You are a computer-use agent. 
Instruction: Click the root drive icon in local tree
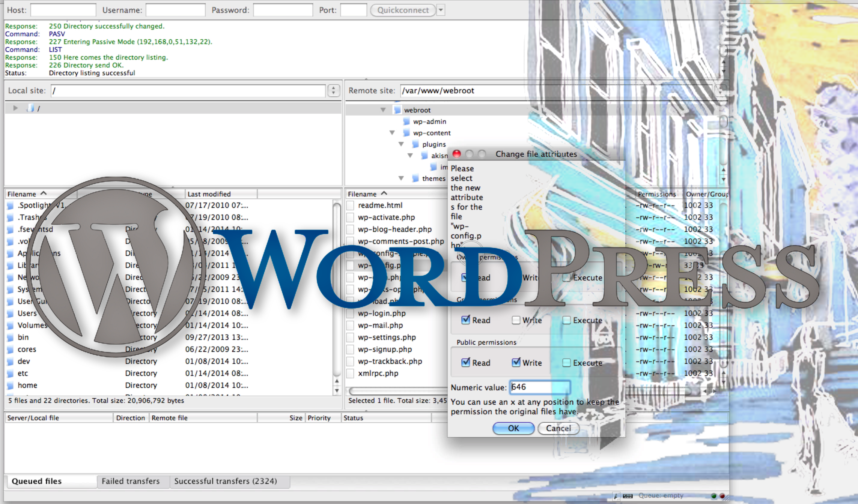[31, 108]
